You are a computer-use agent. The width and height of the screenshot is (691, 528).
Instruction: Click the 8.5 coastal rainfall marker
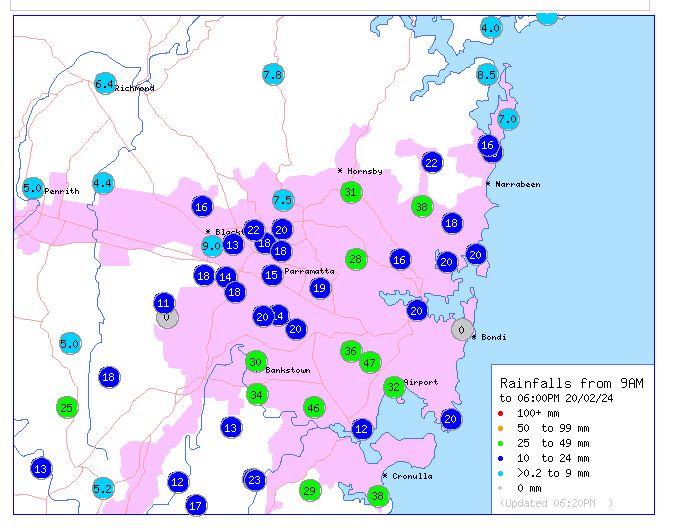[487, 75]
